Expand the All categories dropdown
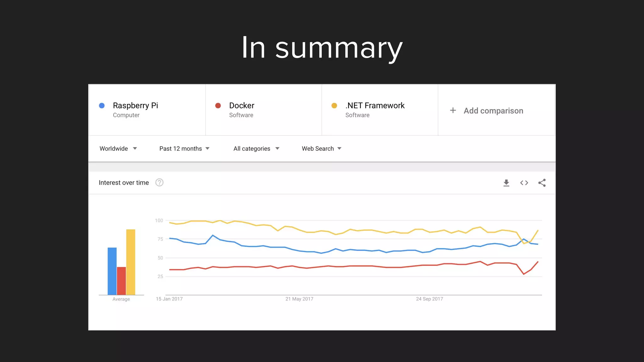This screenshot has height=362, width=644. point(256,149)
